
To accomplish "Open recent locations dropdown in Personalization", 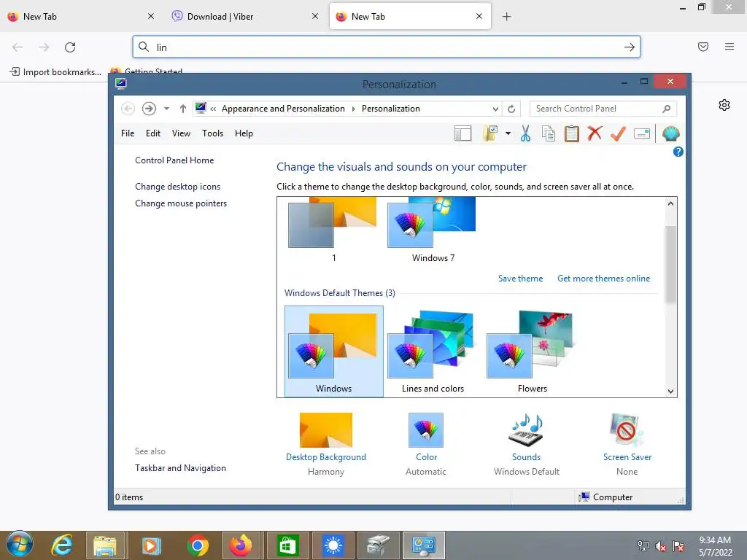I will tap(166, 109).
